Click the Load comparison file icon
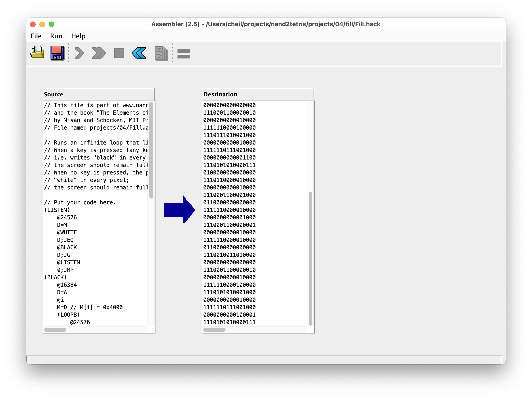Viewport: 532px width, 399px height. pyautogui.click(x=161, y=53)
